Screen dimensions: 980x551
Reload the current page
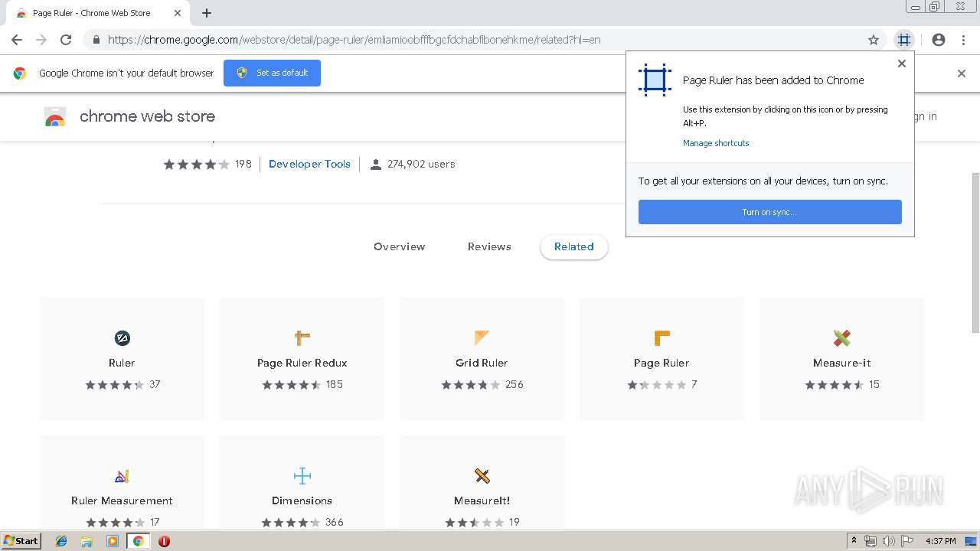(x=66, y=40)
